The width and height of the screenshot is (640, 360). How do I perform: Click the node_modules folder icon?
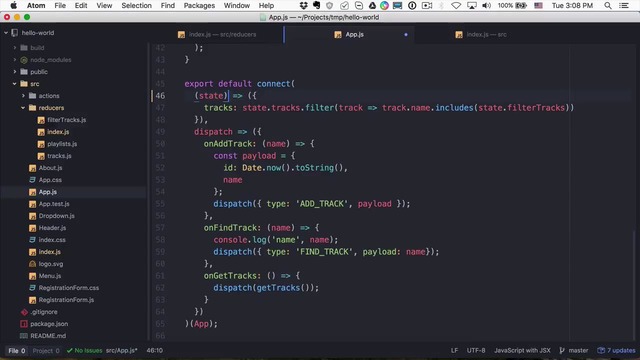(x=24, y=60)
